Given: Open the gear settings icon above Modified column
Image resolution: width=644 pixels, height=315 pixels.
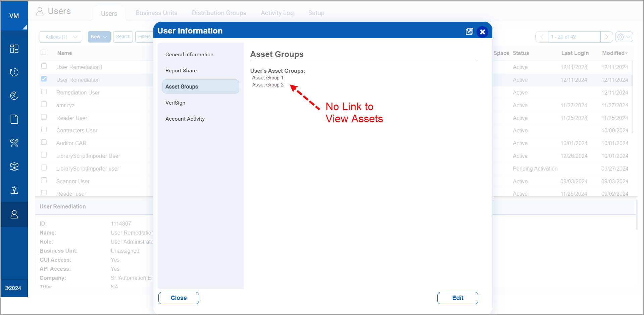Looking at the screenshot, I should [621, 37].
